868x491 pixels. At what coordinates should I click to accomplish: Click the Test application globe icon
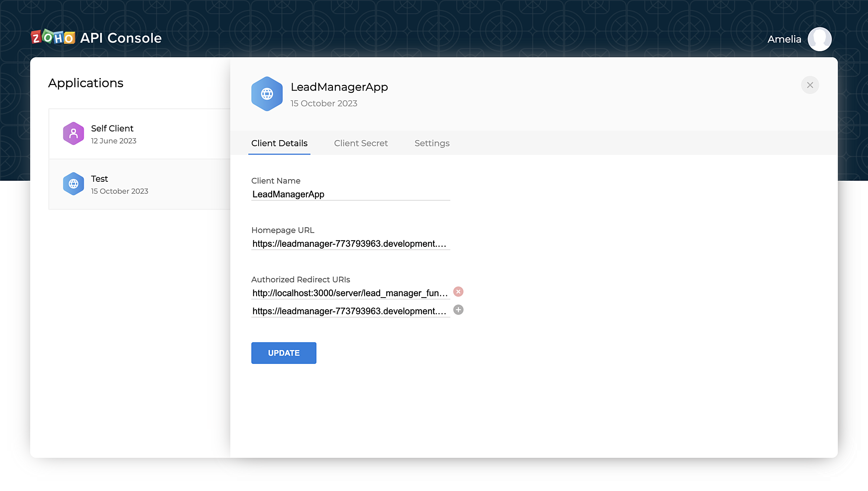[73, 183]
